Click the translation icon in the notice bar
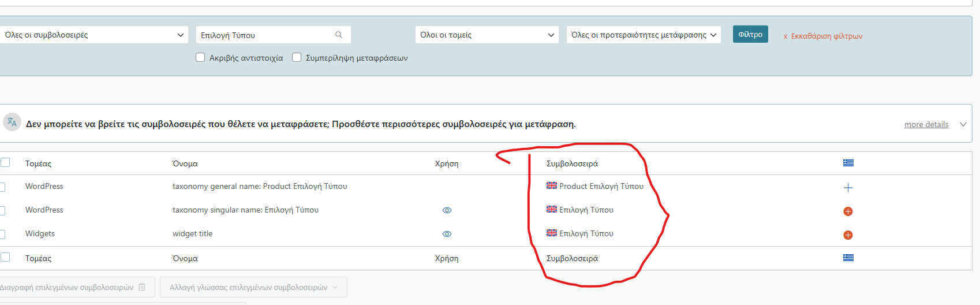 click(x=12, y=122)
